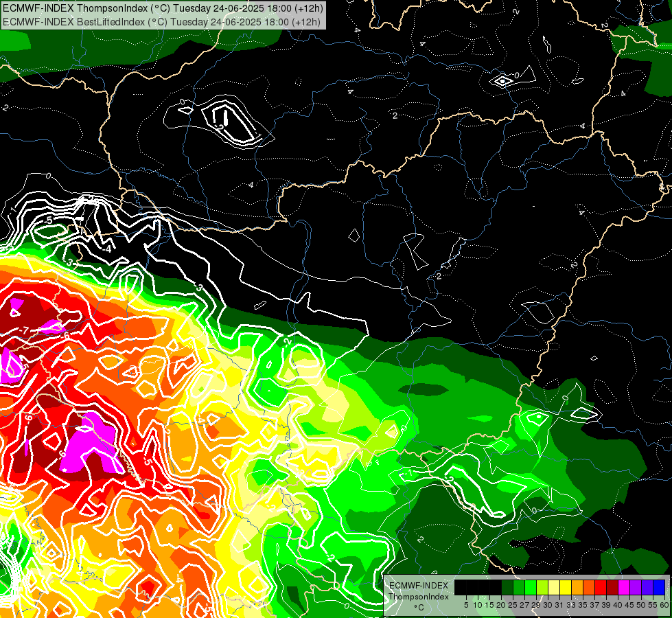
Task: Select the purple 45–50 legend swatch
Action: (636, 588)
